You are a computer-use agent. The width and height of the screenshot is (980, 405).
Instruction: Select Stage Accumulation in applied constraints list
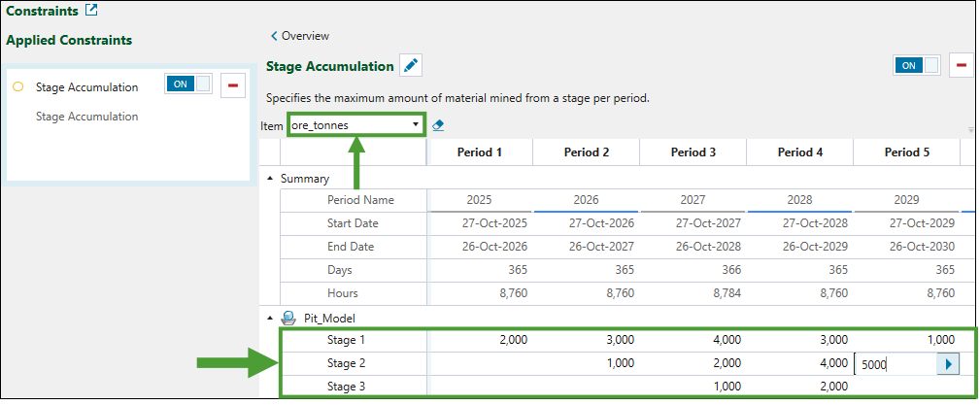click(x=86, y=86)
